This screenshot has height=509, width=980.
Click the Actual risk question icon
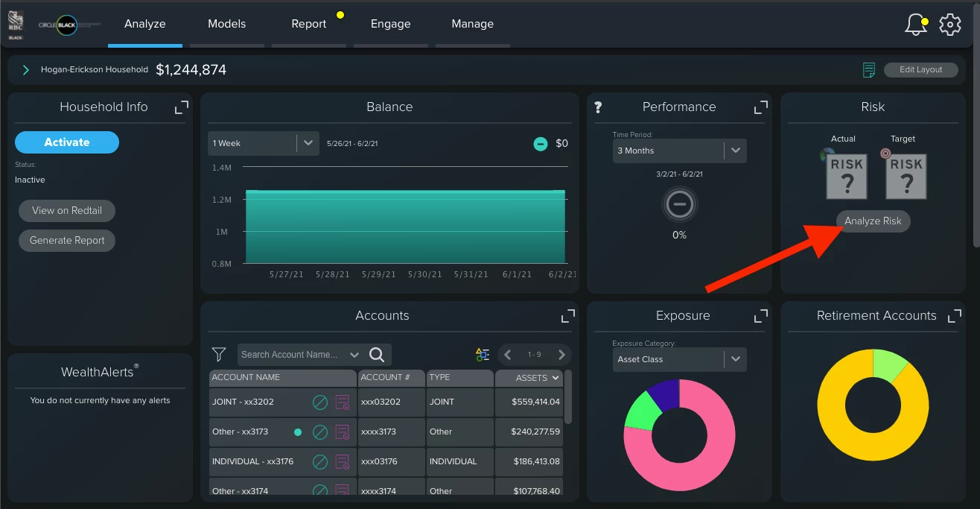tap(847, 177)
